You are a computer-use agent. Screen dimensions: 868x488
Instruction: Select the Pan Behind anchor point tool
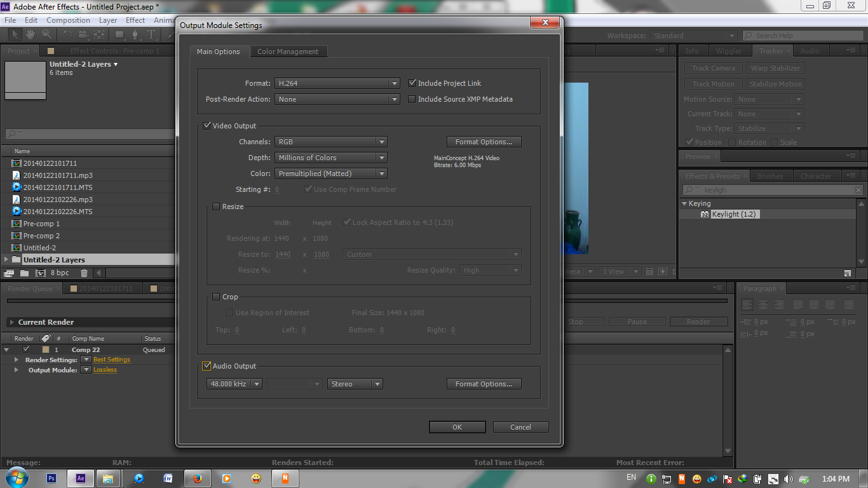tap(99, 34)
